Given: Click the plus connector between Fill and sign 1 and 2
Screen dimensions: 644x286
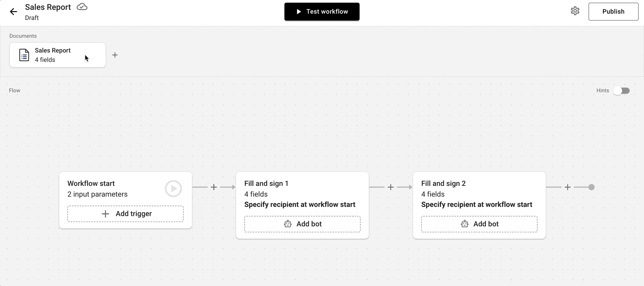Looking at the screenshot, I should pyautogui.click(x=390, y=188).
